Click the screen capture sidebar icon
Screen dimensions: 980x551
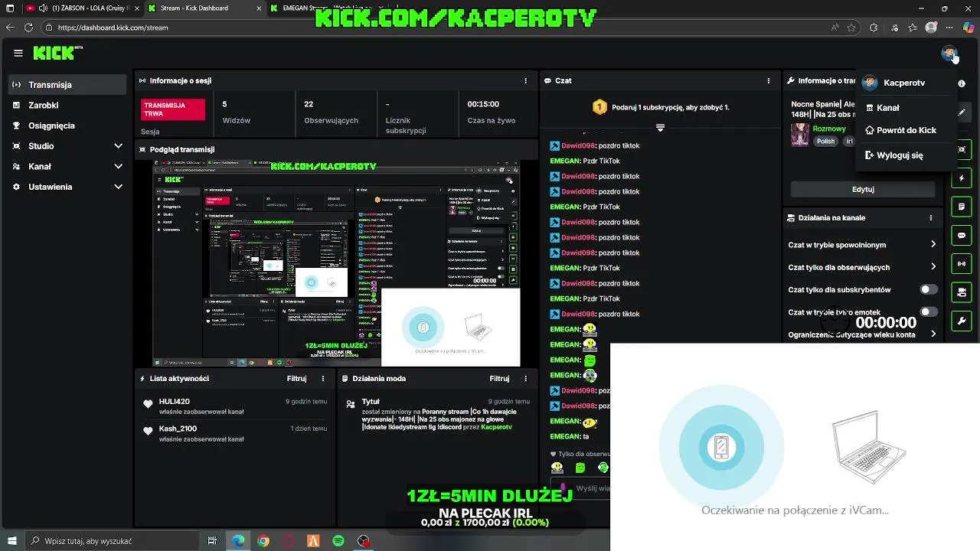coord(962,149)
